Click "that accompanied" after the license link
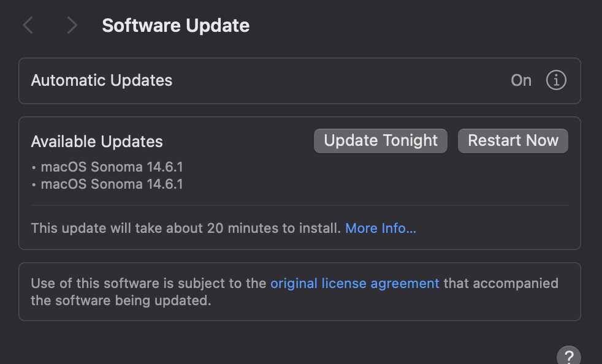Image resolution: width=602 pixels, height=364 pixels. [501, 283]
